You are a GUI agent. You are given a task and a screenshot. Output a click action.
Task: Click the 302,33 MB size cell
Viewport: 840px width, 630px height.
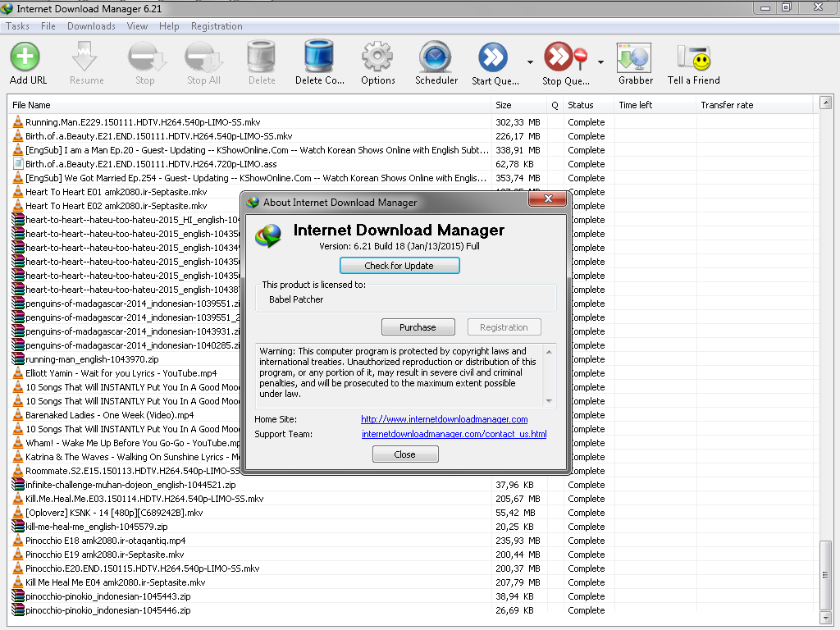coord(518,122)
